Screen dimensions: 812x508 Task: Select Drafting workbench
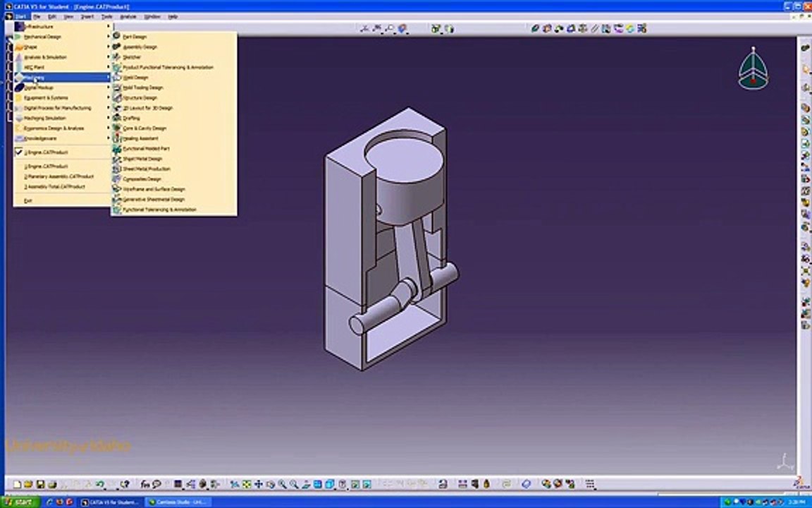173,119
